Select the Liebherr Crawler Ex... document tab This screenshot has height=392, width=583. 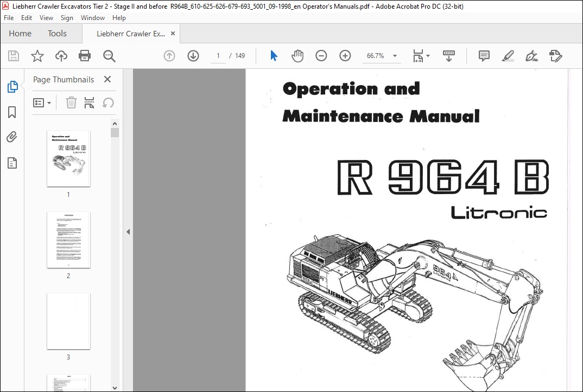[130, 34]
